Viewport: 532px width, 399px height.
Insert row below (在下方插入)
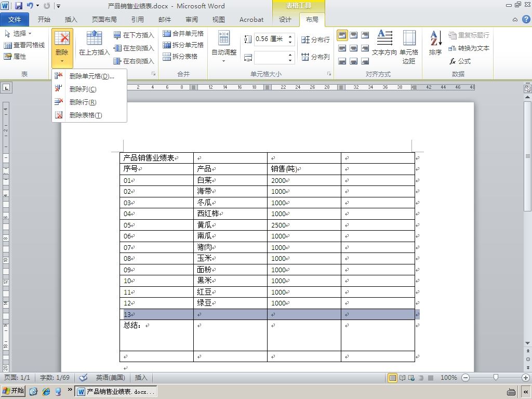(134, 35)
